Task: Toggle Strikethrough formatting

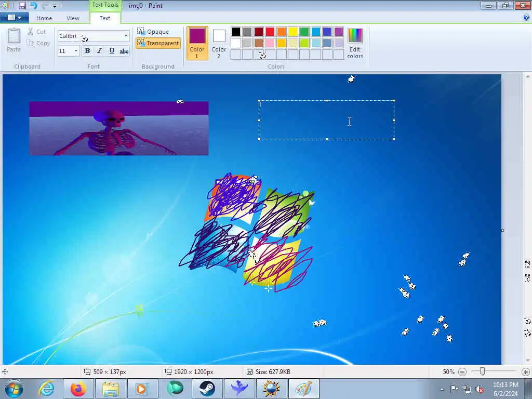Action: [x=124, y=51]
